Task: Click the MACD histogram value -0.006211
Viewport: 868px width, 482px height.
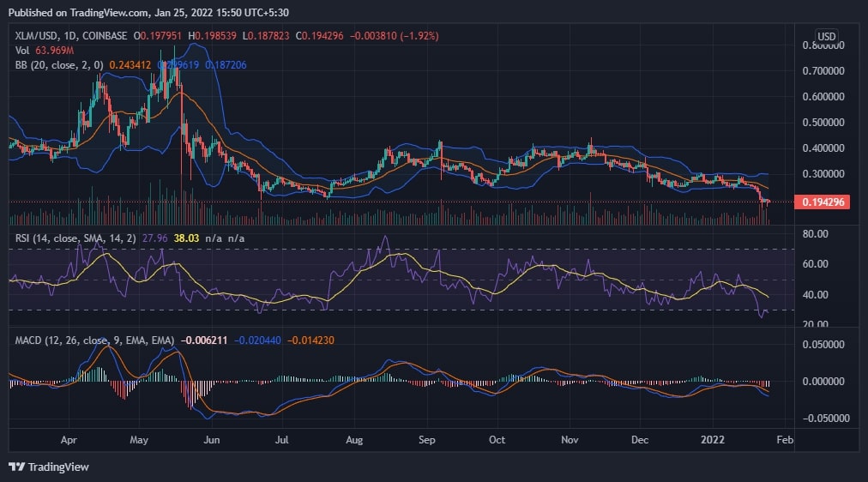Action: [x=204, y=340]
